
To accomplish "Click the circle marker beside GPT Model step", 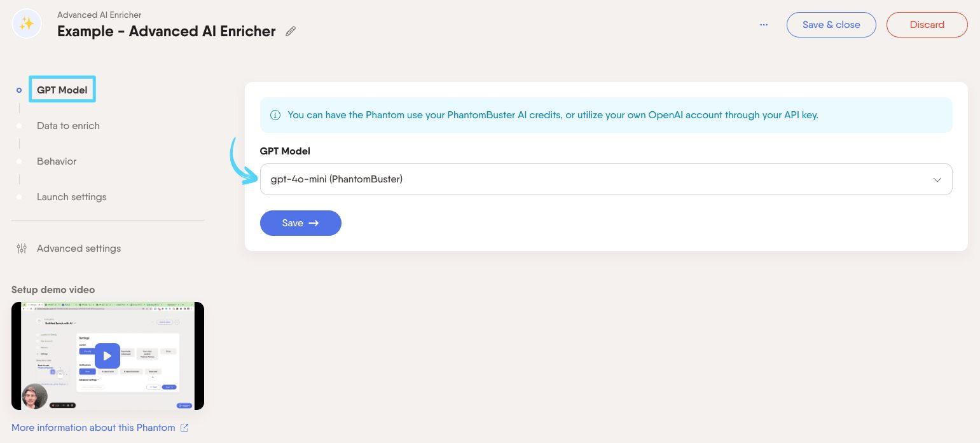I will click(x=19, y=90).
